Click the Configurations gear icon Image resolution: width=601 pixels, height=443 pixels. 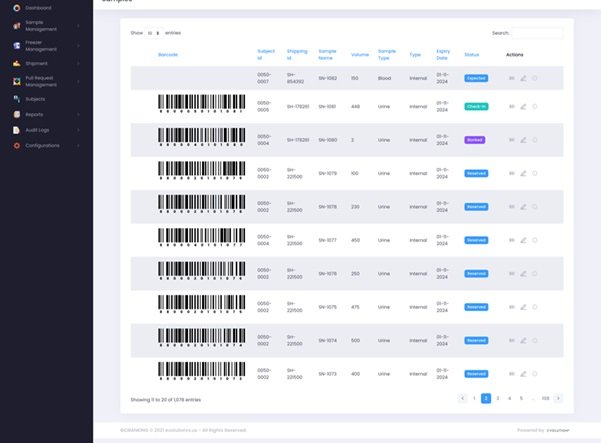(16, 146)
